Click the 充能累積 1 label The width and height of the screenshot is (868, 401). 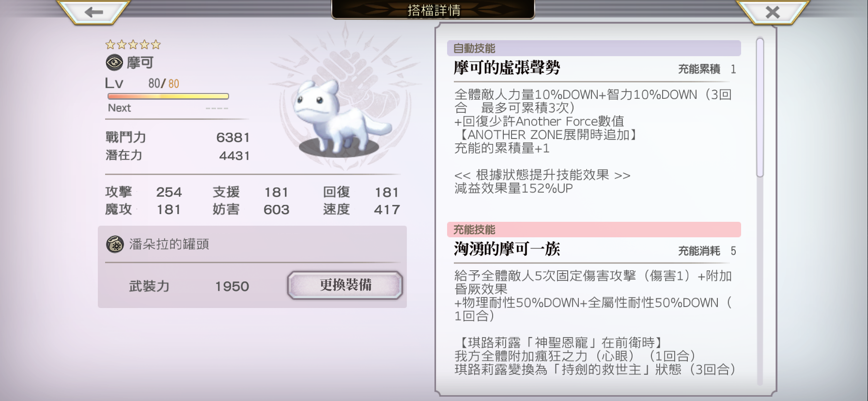pyautogui.click(x=707, y=69)
